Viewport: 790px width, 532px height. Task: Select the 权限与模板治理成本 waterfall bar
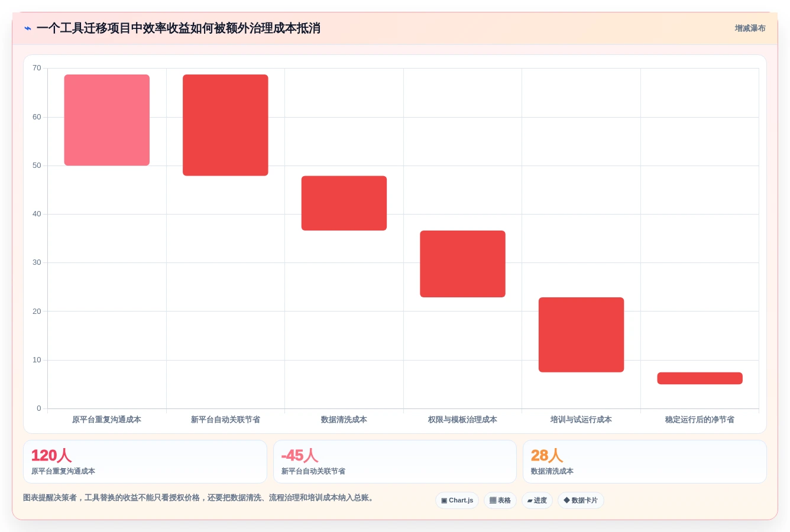click(x=462, y=264)
